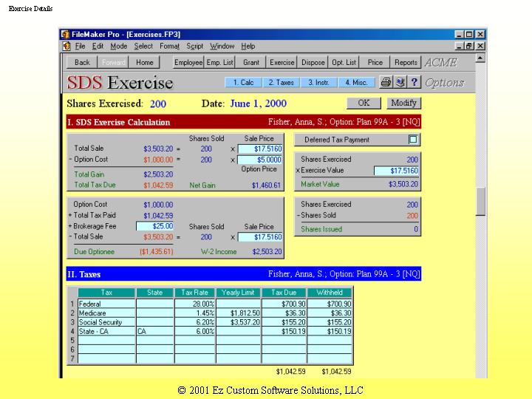Image resolution: width=532 pixels, height=399 pixels.
Task: Toggle the Deferred Tax Payment checkbox
Action: point(413,140)
